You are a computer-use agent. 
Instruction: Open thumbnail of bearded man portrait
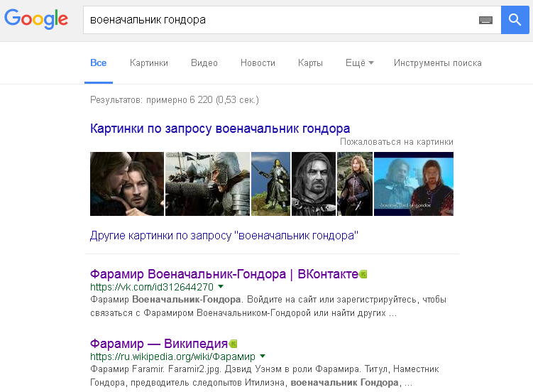(314, 184)
